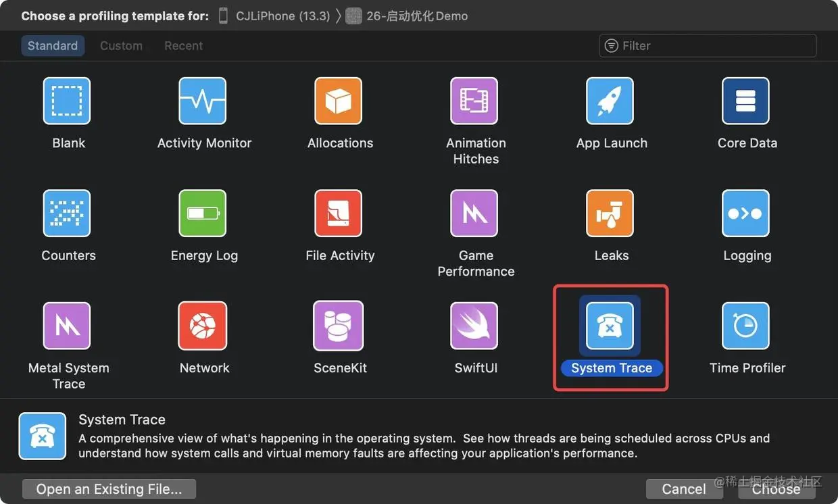838x504 pixels.
Task: Click the CJLiPhone device icon
Action: coord(223,16)
